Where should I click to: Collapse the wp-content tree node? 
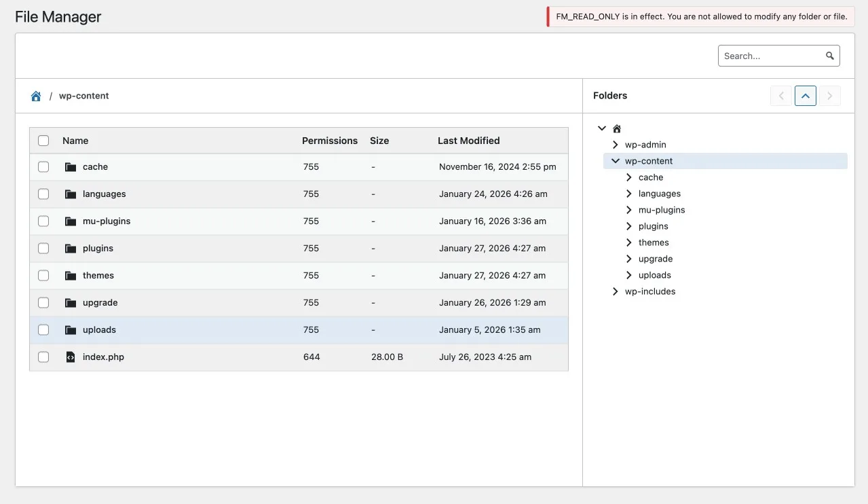[x=615, y=161]
